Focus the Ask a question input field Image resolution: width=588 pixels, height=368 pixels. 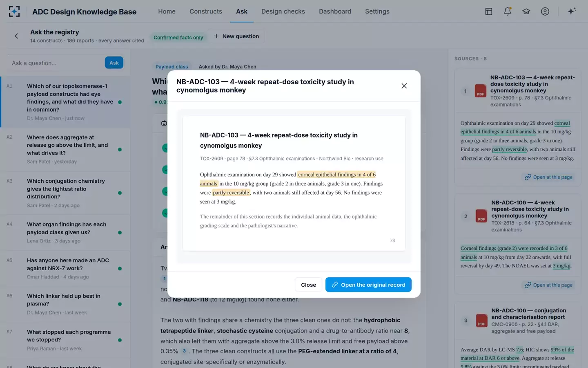click(x=56, y=63)
